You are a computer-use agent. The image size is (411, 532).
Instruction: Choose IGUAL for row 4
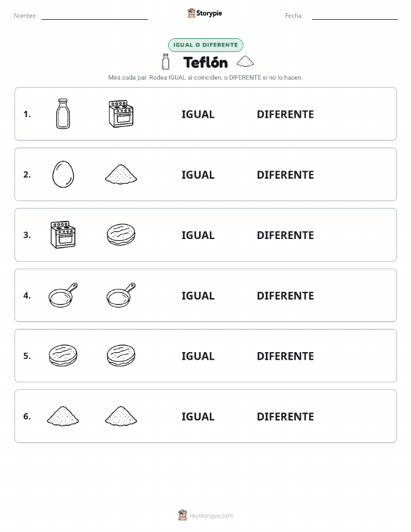(198, 295)
